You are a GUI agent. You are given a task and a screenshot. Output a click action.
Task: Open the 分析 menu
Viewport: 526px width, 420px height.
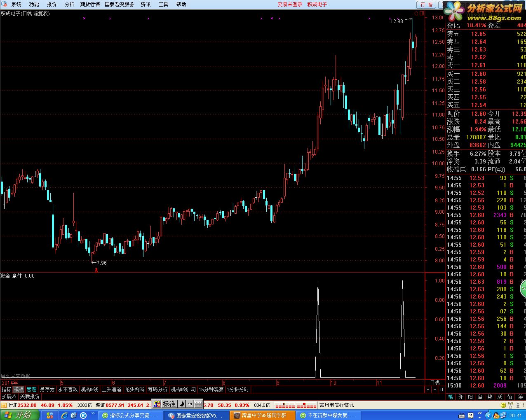70,5
